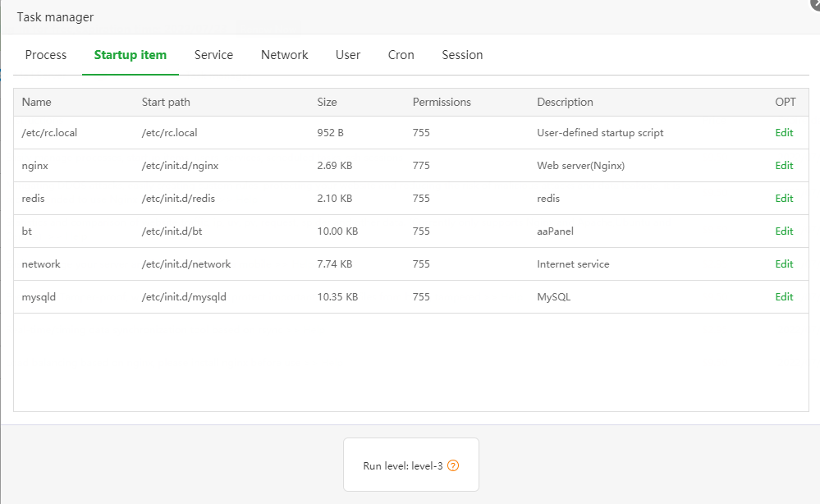
Task: Click Edit for the redis entry
Action: [784, 199]
